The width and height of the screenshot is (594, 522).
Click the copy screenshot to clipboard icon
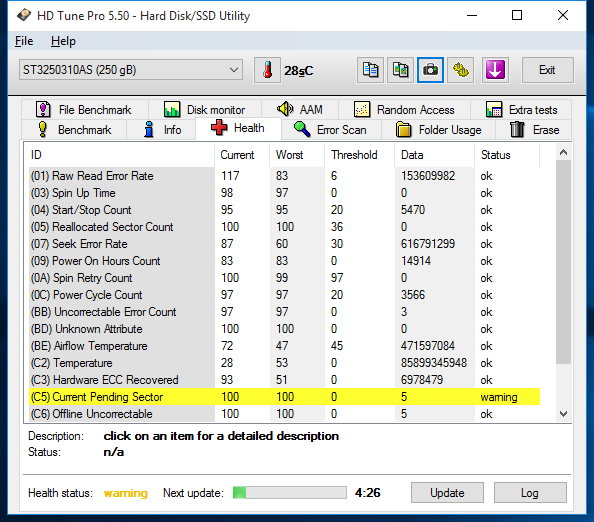[x=400, y=70]
